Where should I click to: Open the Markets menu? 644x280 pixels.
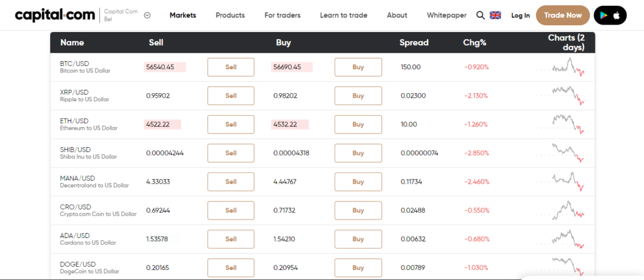(183, 15)
